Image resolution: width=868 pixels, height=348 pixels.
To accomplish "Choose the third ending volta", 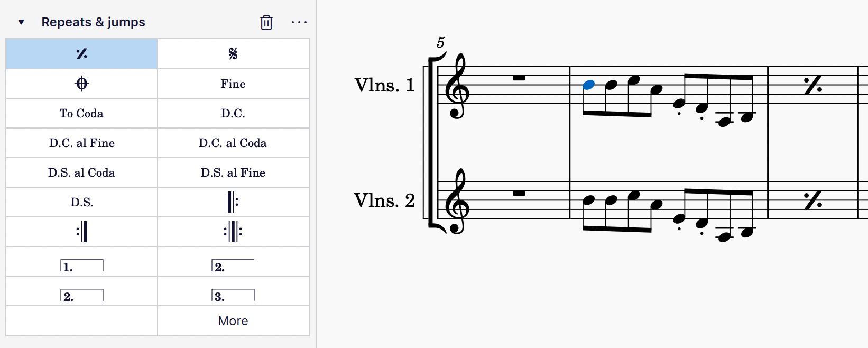I will pyautogui.click(x=233, y=291).
